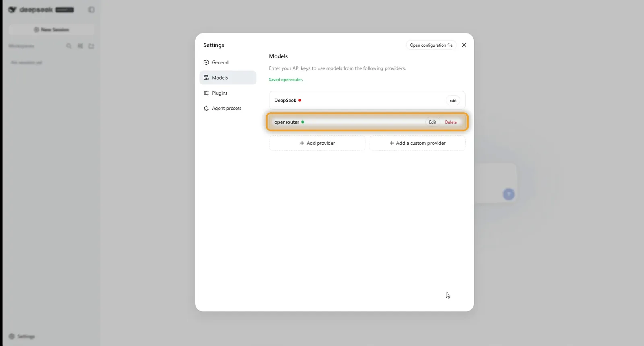Click the DeepSeek provider name
This screenshot has width=644, height=346.
coord(285,100)
